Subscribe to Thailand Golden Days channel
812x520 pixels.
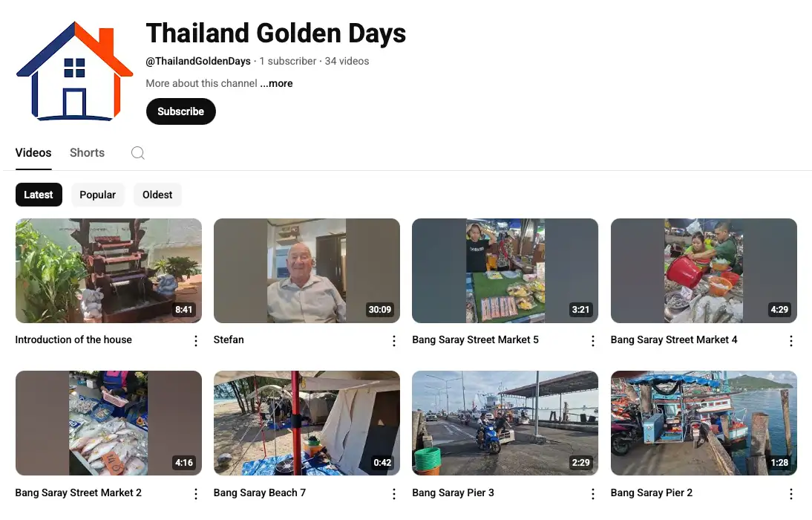180,111
